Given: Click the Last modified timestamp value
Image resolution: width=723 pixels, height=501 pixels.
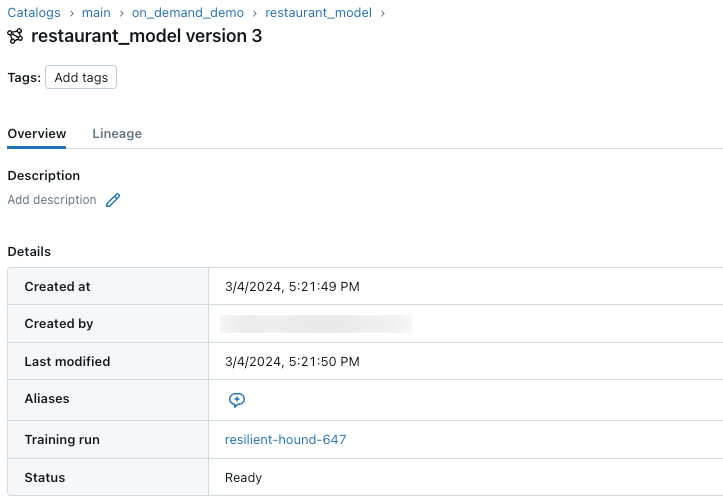Looking at the screenshot, I should coord(292,362).
